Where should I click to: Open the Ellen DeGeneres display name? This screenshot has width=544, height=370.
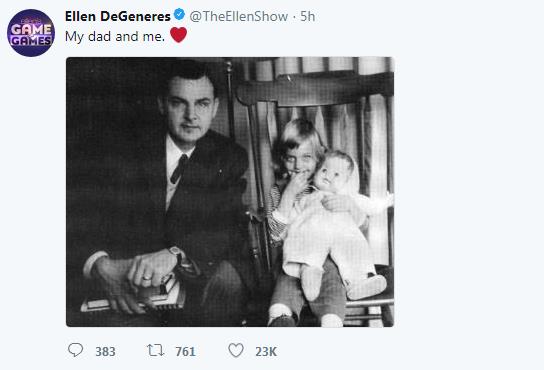point(118,16)
